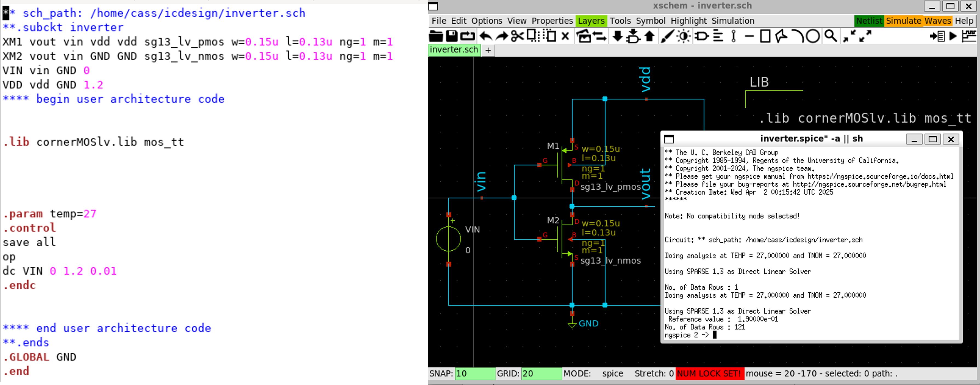
Task: Add a new tab with plus button
Action: click(488, 50)
